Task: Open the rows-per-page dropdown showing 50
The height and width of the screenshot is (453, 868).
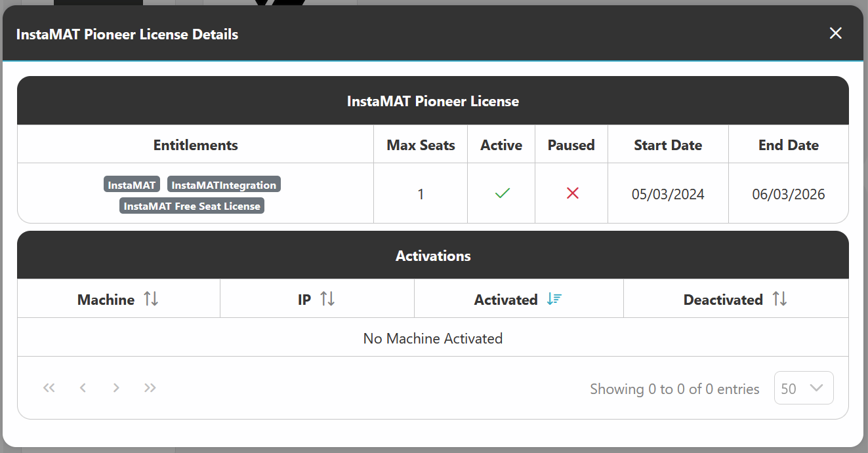Action: pyautogui.click(x=804, y=388)
